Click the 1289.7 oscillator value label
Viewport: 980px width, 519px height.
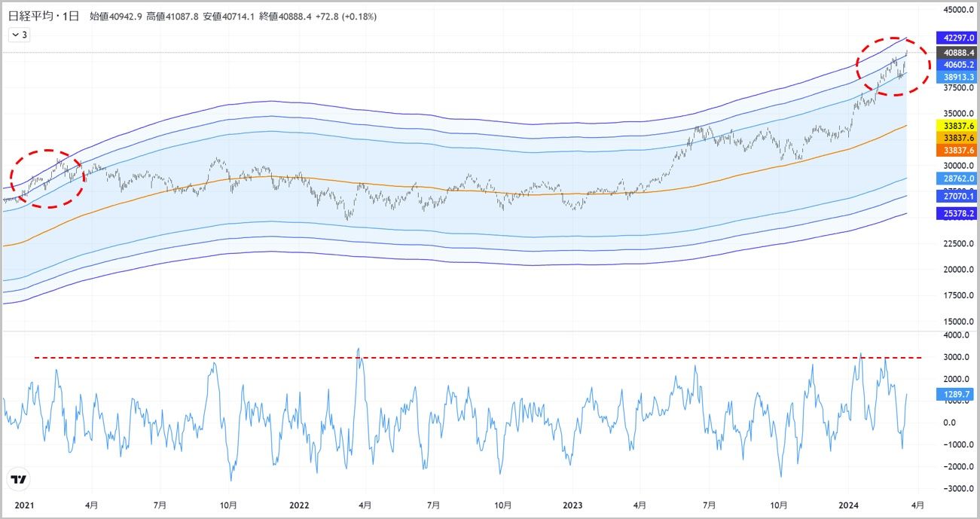click(954, 394)
